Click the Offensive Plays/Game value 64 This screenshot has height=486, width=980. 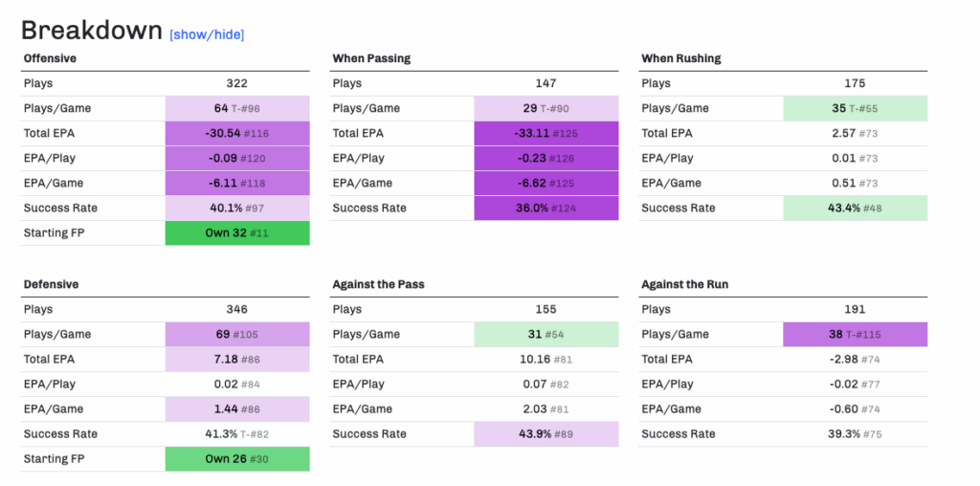pos(237,108)
